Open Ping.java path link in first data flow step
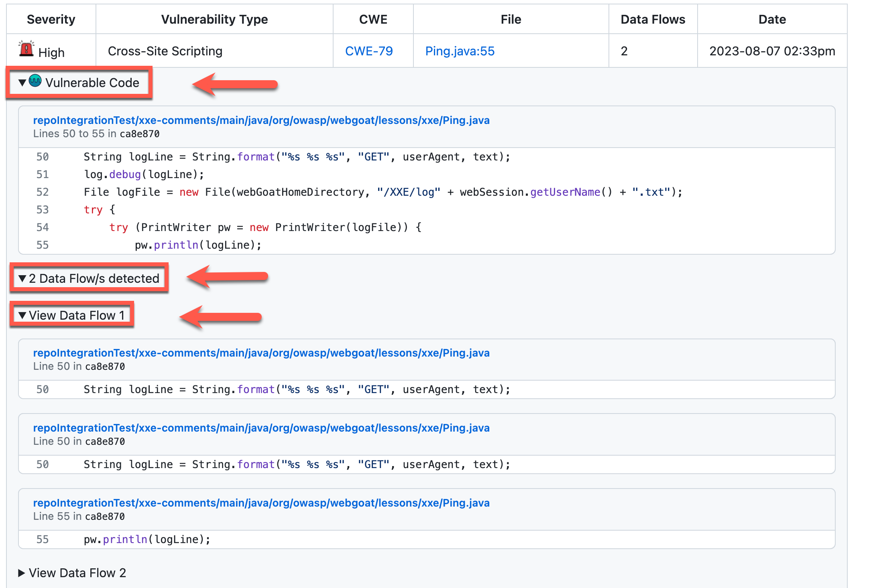The width and height of the screenshot is (871, 588). [x=261, y=353]
